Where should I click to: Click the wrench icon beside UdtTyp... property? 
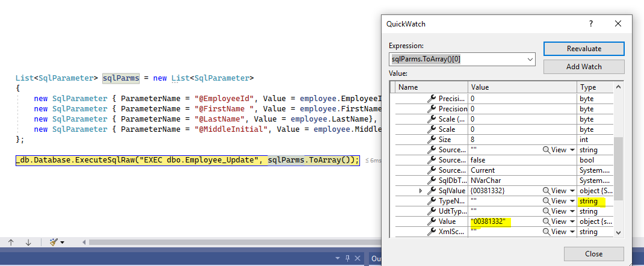[x=432, y=211]
